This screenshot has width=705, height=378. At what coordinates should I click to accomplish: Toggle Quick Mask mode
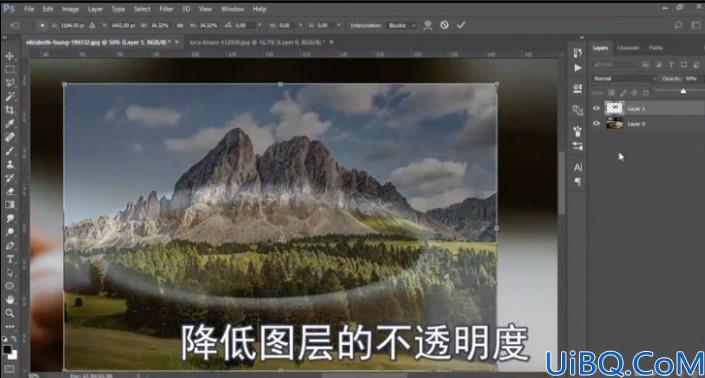click(x=9, y=369)
